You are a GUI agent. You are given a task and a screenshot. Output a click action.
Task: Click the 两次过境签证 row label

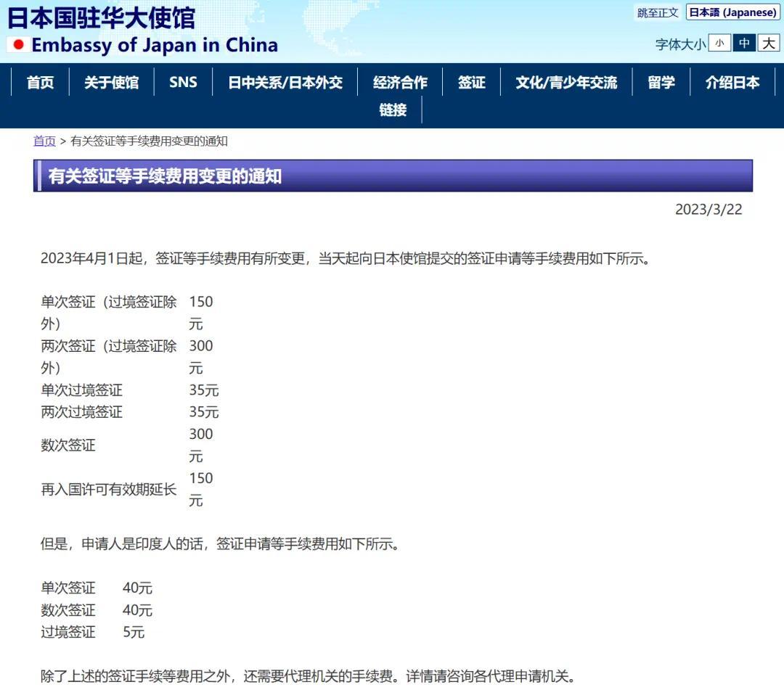(x=81, y=412)
